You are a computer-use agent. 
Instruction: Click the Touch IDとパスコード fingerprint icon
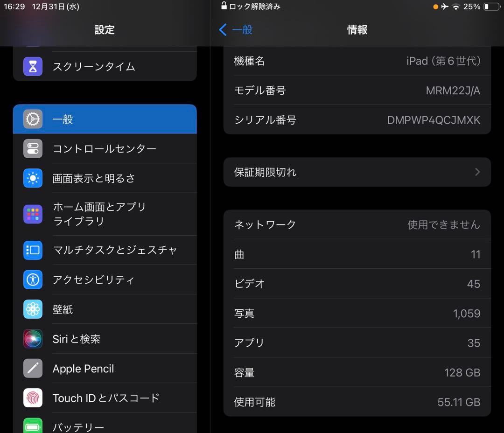33,398
